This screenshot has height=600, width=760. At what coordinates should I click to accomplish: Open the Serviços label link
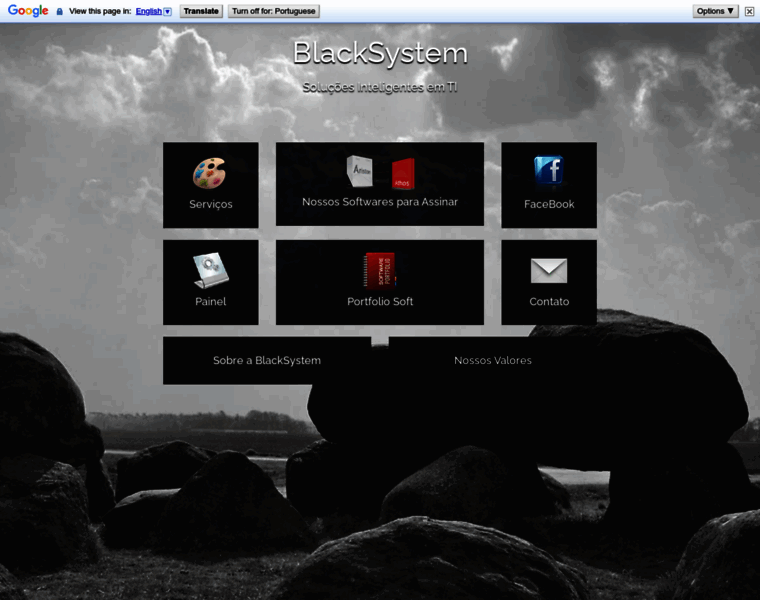point(210,204)
